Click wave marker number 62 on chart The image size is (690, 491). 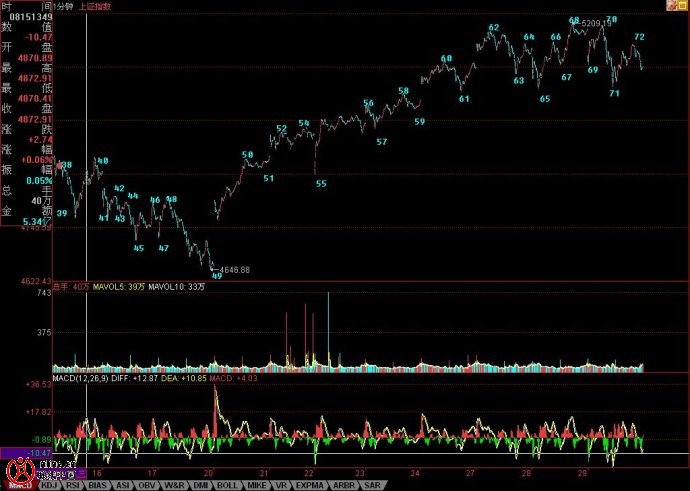tap(494, 27)
